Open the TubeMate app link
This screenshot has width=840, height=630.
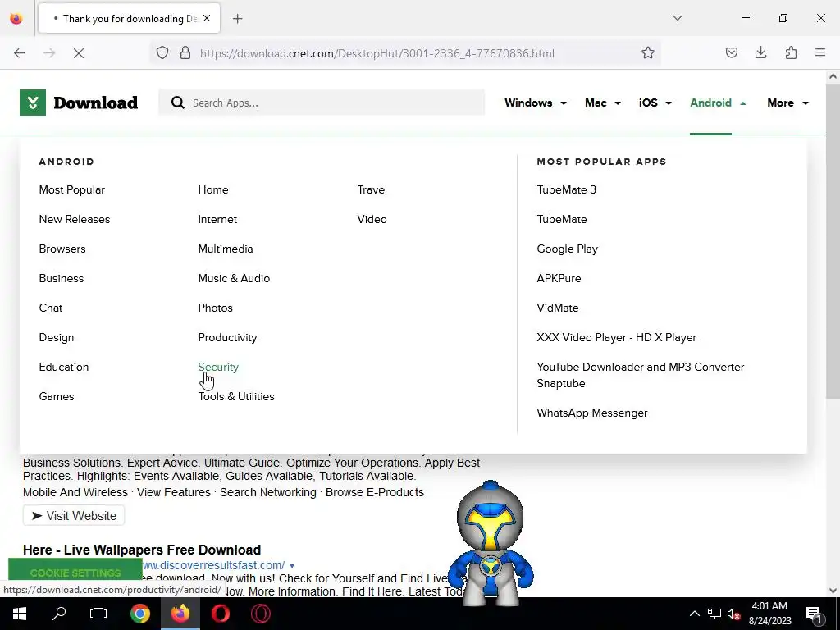point(561,219)
